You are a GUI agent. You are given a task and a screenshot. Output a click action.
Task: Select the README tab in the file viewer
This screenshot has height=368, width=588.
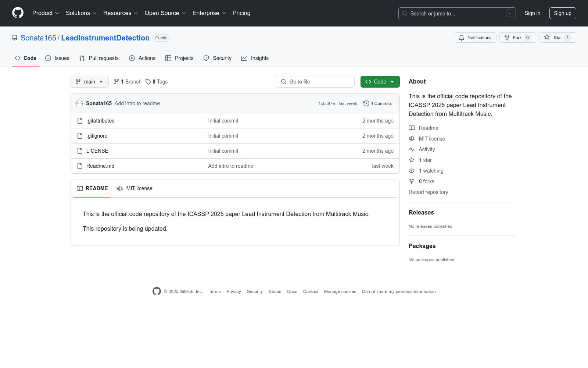[92, 188]
